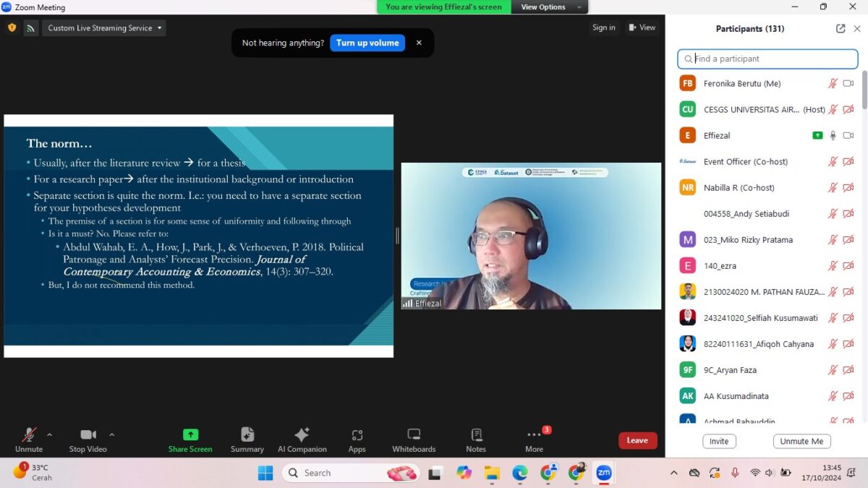Expand the View Options dropdown
The height and width of the screenshot is (488, 868).
(550, 7)
